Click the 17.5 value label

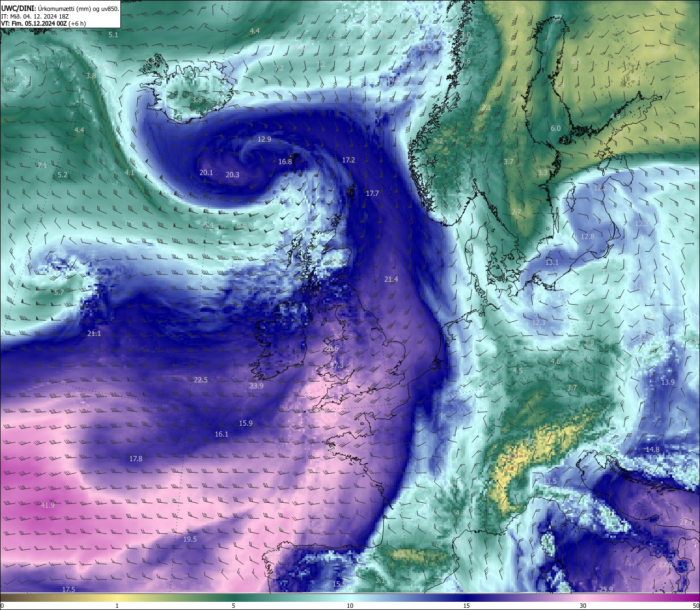pos(68,590)
